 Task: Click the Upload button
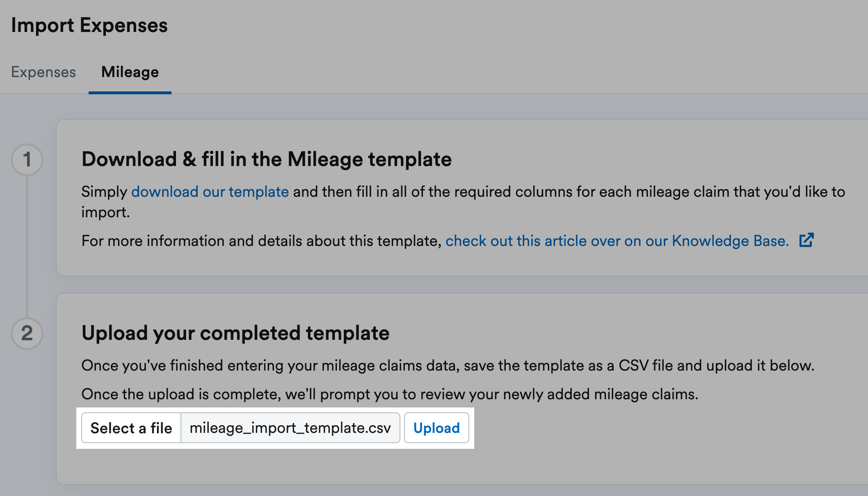[x=436, y=428]
